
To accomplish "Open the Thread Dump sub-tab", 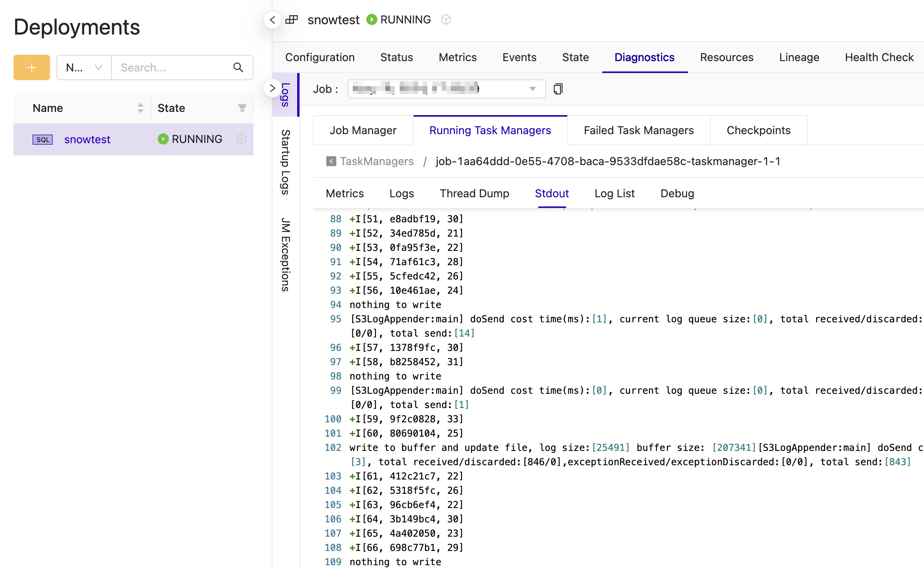I will point(474,193).
